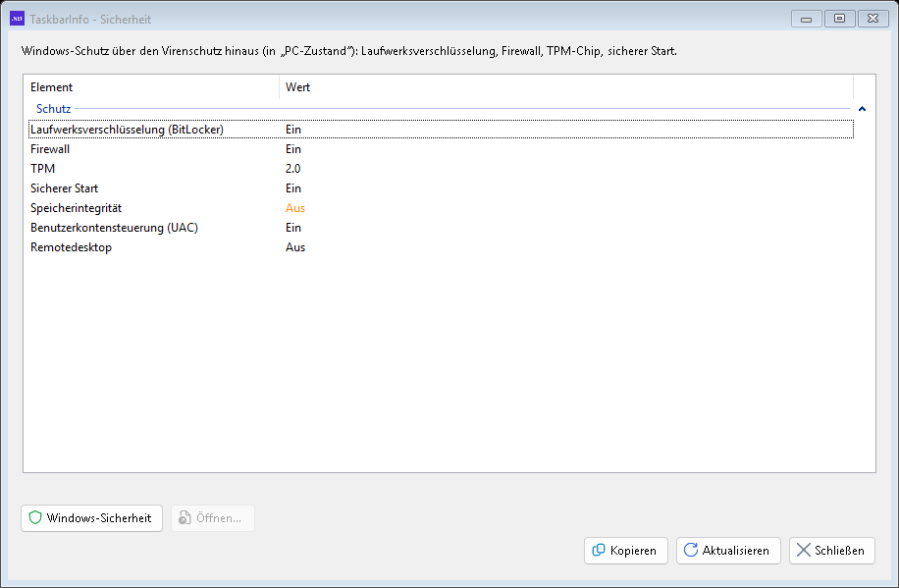The height and width of the screenshot is (588, 899).
Task: Click the Ein value for BitLocker
Action: coord(293,130)
